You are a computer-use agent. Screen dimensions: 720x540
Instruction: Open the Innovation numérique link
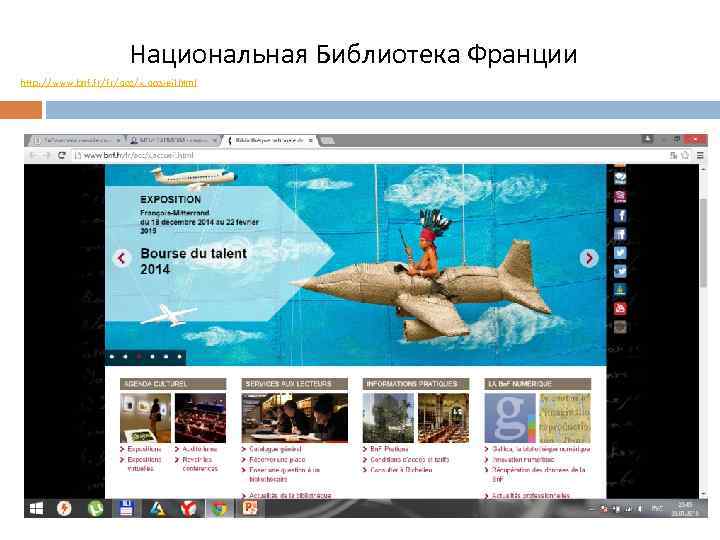tap(523, 459)
